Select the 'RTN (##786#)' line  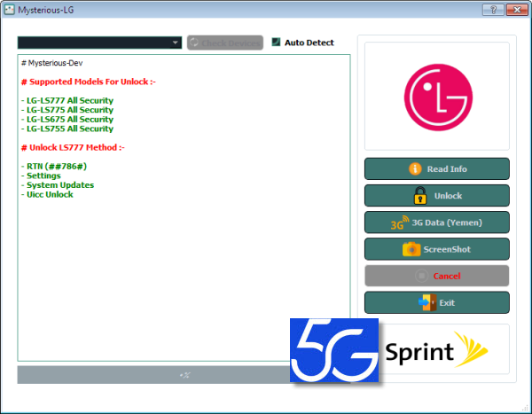tap(54, 167)
